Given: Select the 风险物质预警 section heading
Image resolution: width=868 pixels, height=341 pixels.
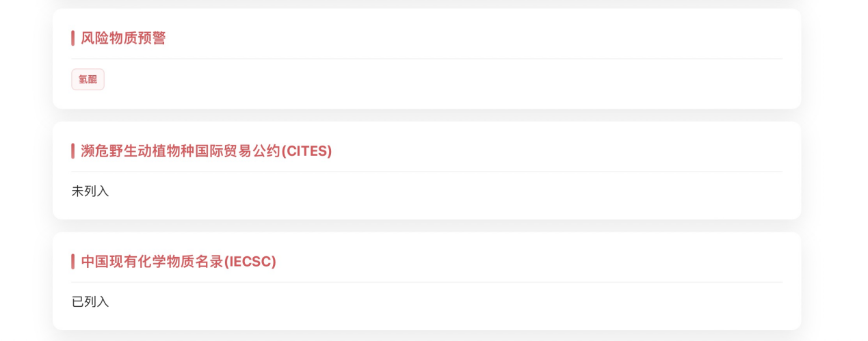Looking at the screenshot, I should 123,38.
